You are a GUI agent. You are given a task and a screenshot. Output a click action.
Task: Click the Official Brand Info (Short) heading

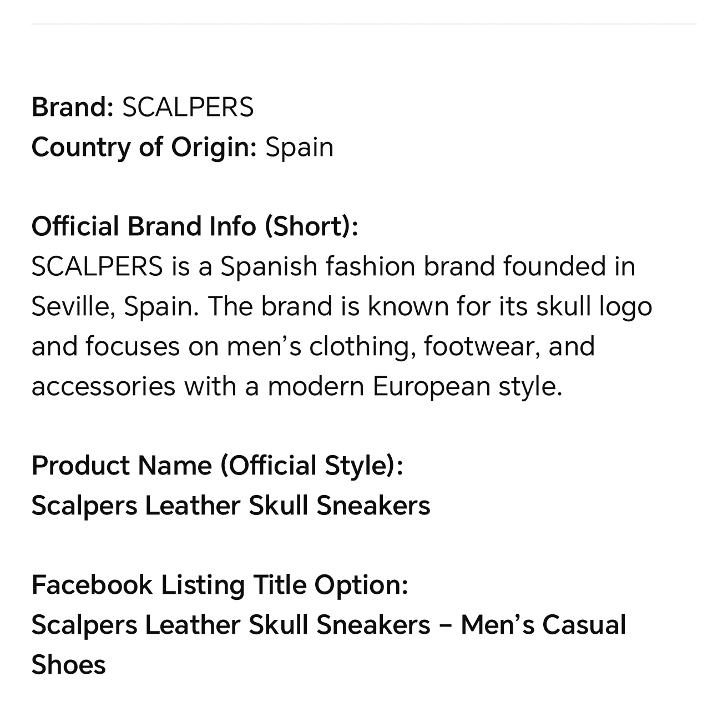(x=195, y=226)
